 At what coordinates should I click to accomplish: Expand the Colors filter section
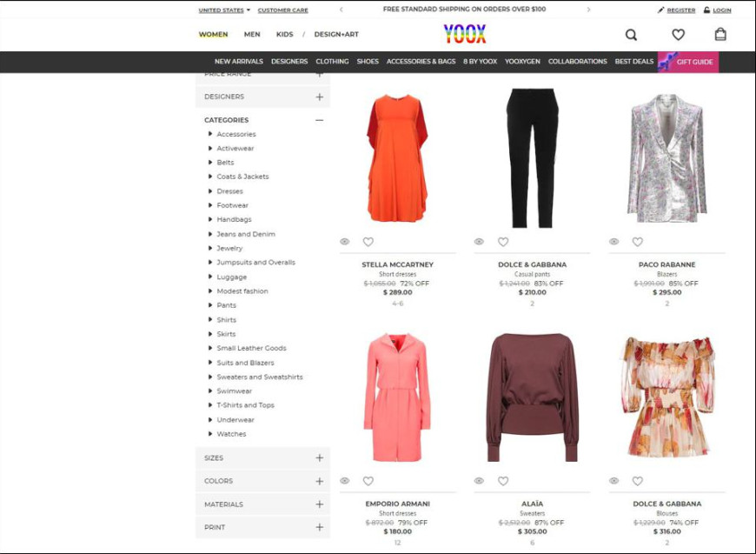pyautogui.click(x=262, y=481)
